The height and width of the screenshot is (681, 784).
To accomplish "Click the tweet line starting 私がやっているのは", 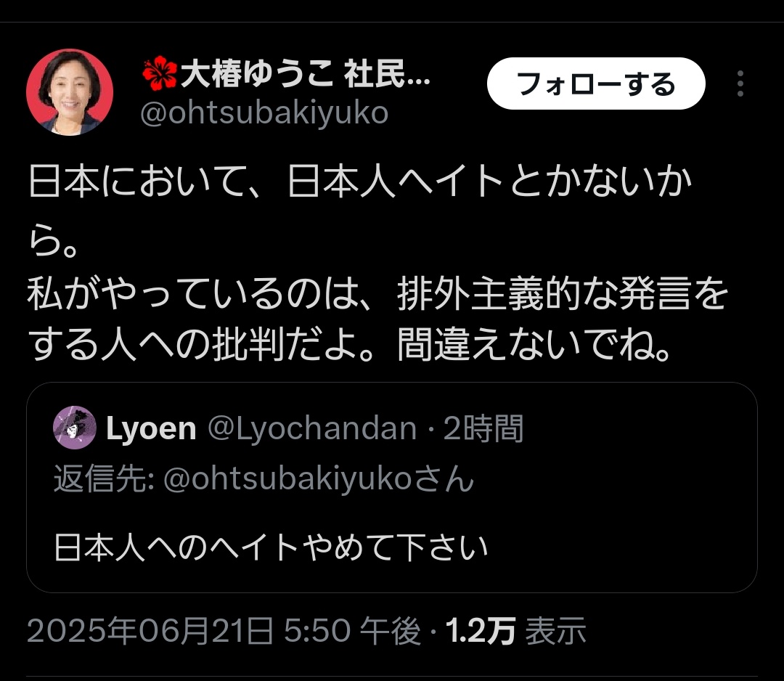I will [377, 293].
